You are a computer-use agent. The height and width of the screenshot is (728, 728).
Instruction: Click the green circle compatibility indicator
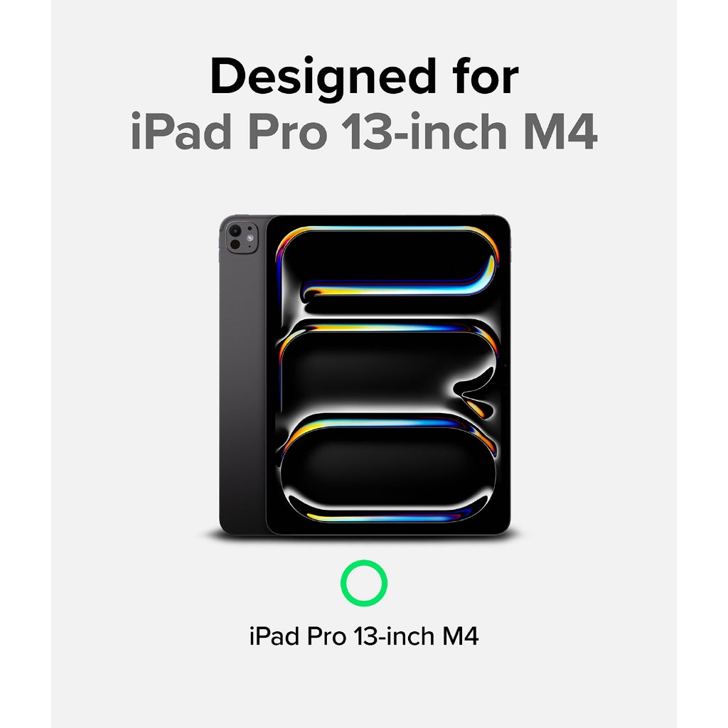coord(364,583)
